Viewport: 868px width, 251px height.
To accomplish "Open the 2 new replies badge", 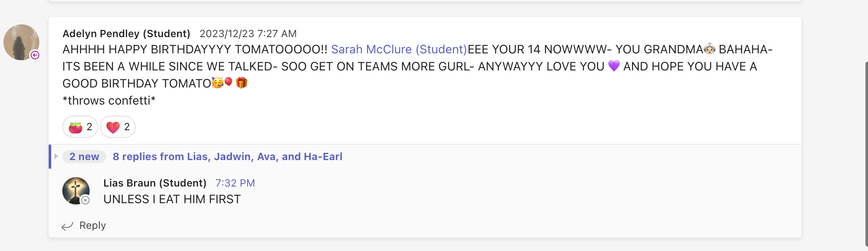I will [84, 157].
